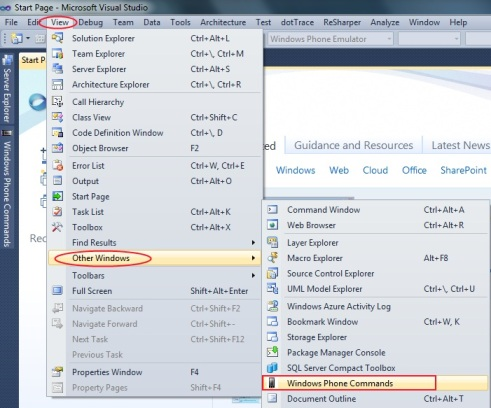
Task: Switch to the Latest News tab
Action: (461, 145)
